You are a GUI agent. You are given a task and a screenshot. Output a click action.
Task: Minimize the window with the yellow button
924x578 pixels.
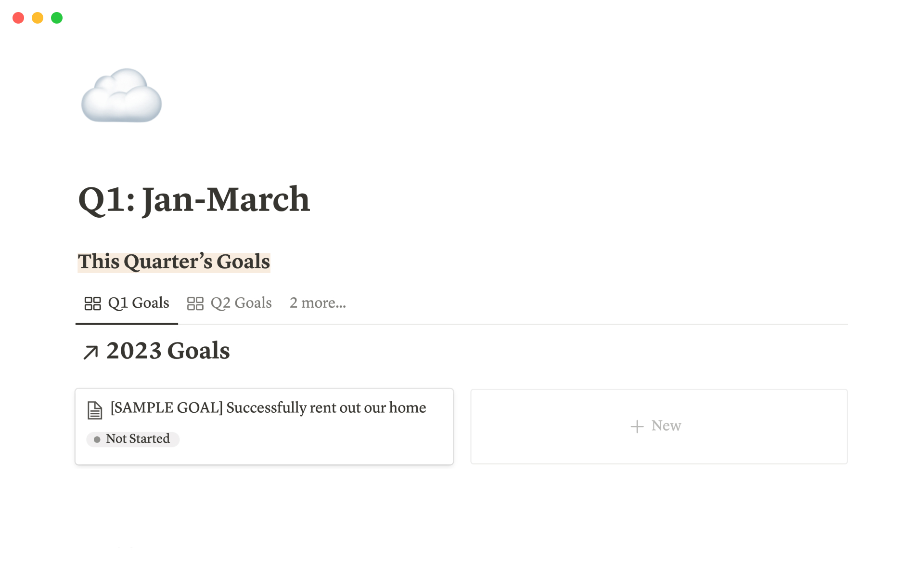coord(38,18)
